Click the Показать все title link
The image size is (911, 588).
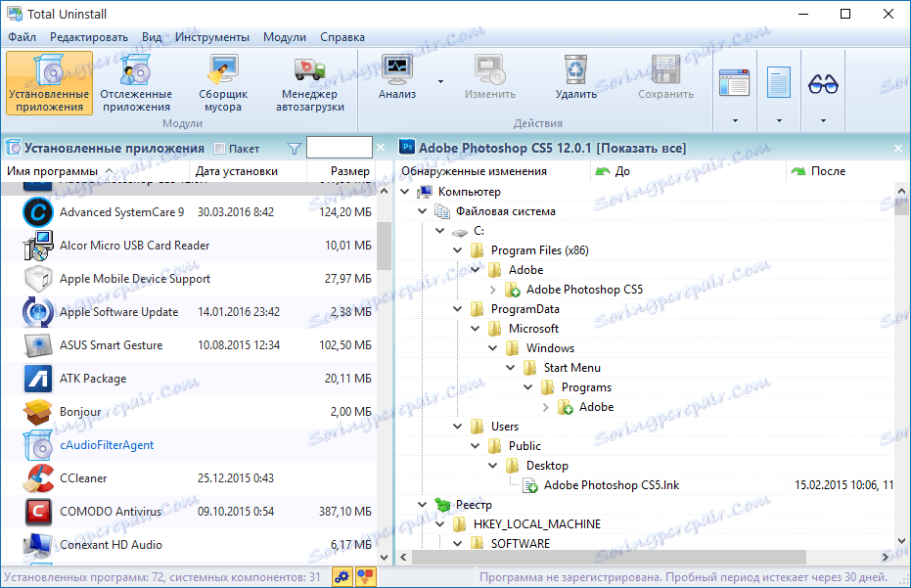(x=642, y=148)
